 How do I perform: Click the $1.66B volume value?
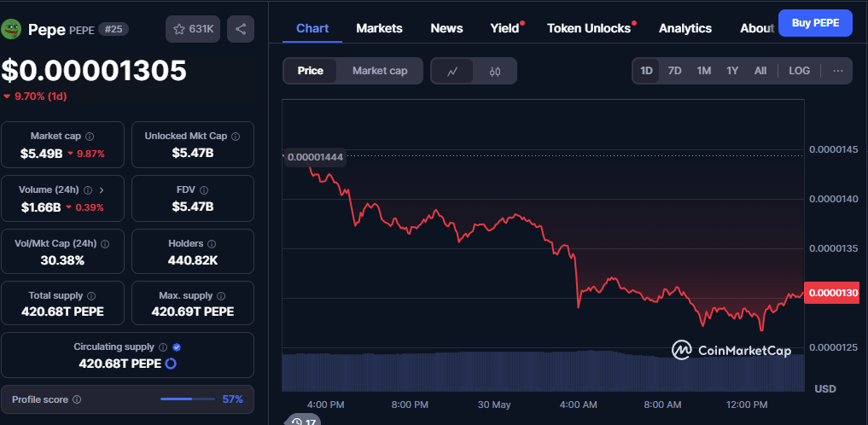click(x=40, y=207)
